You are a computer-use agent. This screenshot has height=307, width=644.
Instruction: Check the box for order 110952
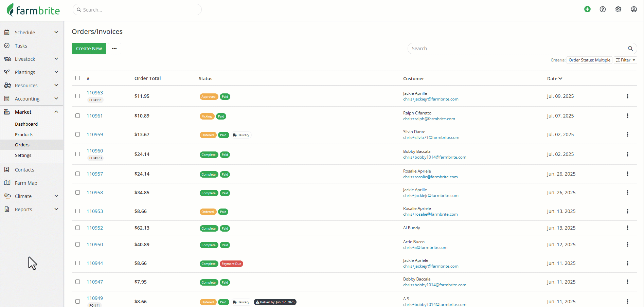(x=78, y=228)
